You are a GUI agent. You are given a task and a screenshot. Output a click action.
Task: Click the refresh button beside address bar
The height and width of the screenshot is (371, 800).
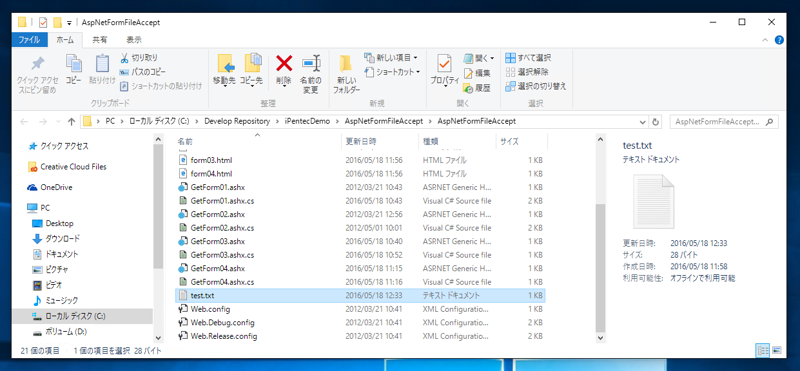(x=657, y=122)
